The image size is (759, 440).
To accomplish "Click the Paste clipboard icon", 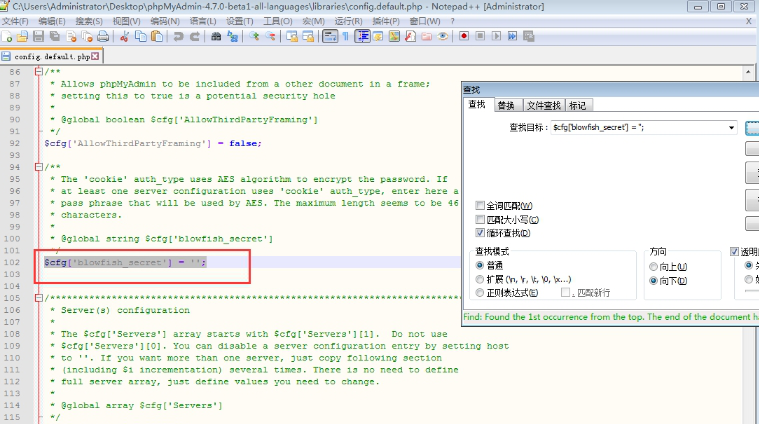I will tap(157, 36).
